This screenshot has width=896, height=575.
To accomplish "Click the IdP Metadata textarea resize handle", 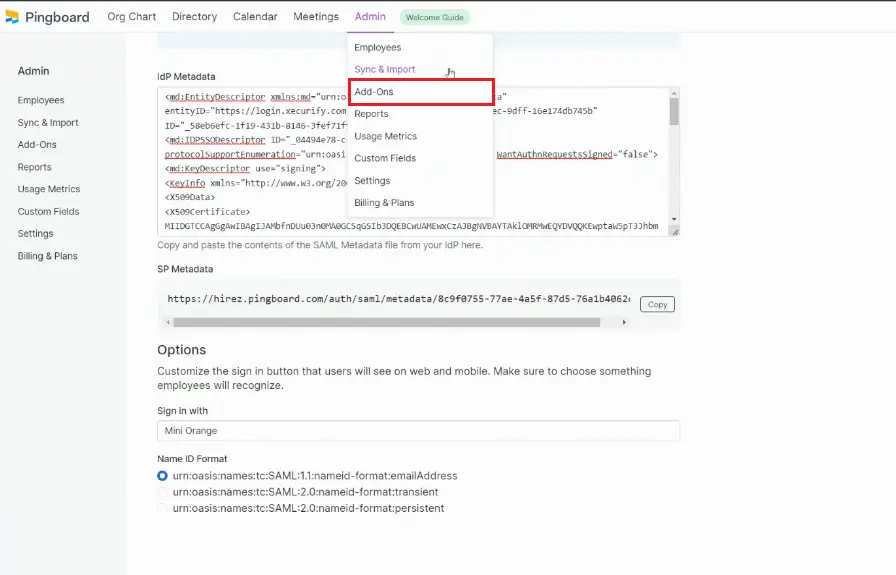I will [x=675, y=232].
